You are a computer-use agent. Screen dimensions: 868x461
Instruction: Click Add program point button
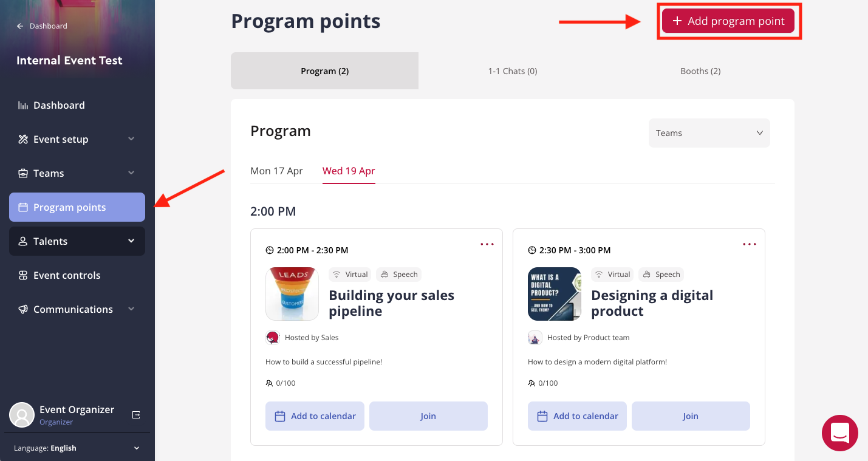[728, 21]
